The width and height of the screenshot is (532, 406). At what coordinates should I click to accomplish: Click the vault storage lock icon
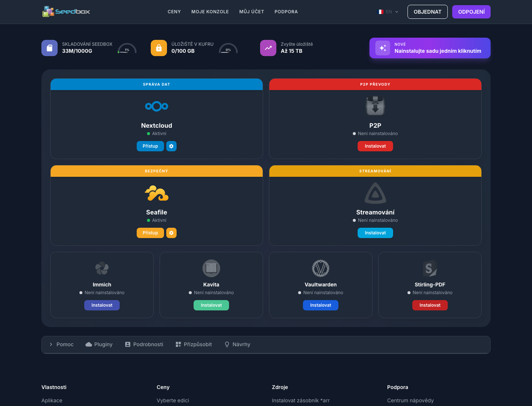(x=159, y=48)
